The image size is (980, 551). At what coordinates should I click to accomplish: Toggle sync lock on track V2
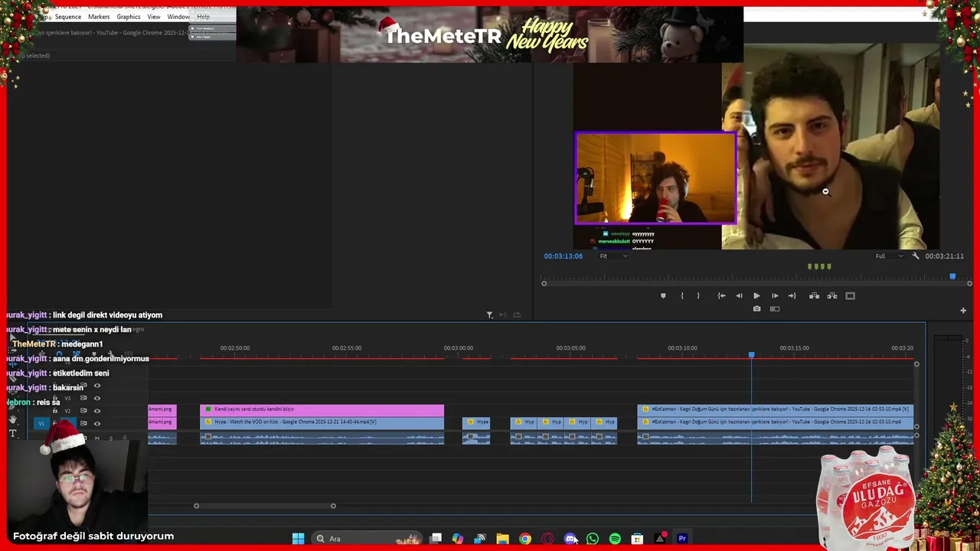[x=83, y=411]
